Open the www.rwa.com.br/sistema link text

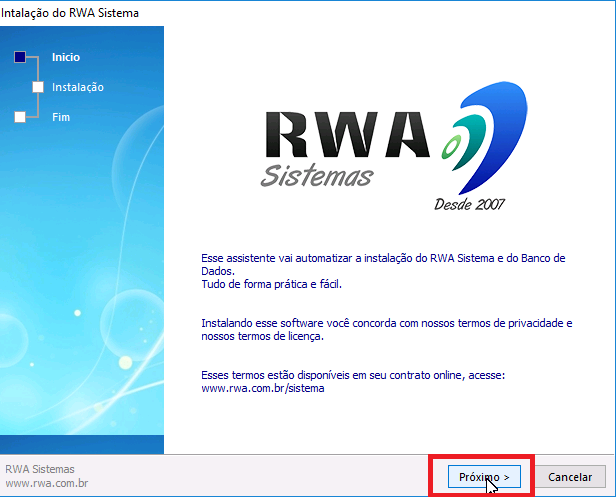coord(263,388)
